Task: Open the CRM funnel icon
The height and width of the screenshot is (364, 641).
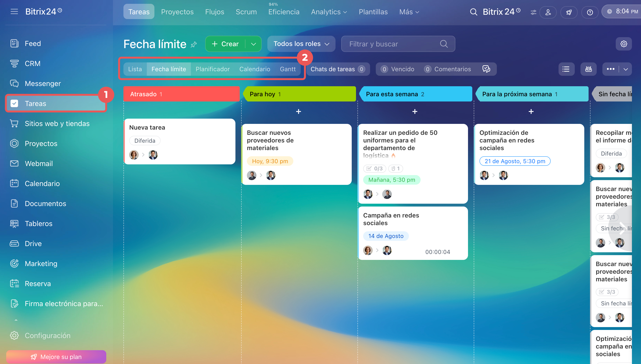Action: (x=14, y=63)
